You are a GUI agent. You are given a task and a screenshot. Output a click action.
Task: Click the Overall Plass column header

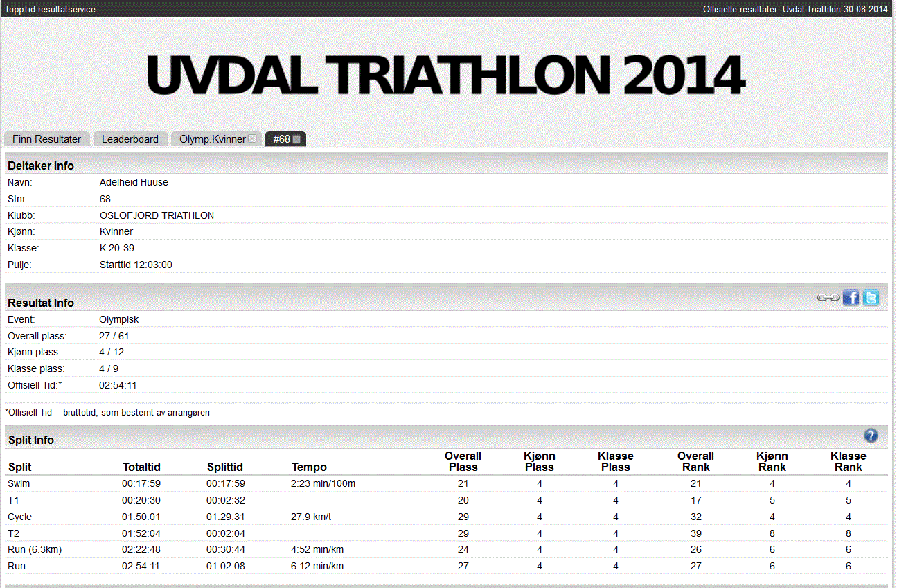[x=463, y=461]
